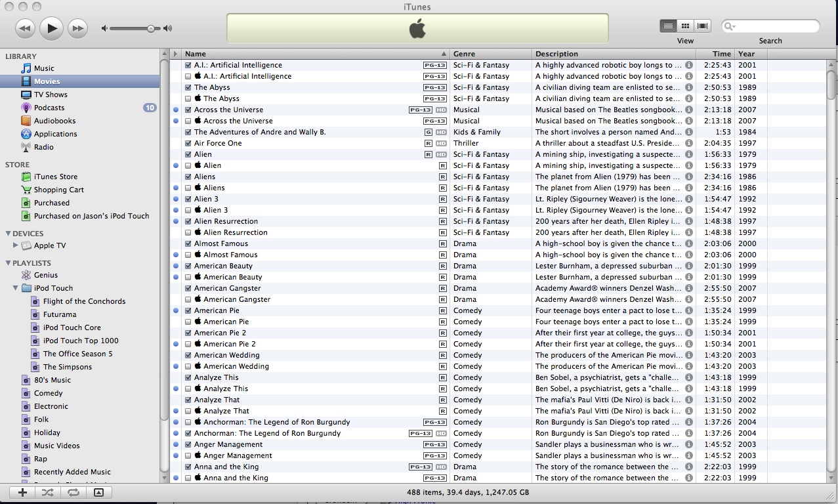
Task: Check the Apple-logo Aliens row checkbox
Action: click(x=188, y=188)
